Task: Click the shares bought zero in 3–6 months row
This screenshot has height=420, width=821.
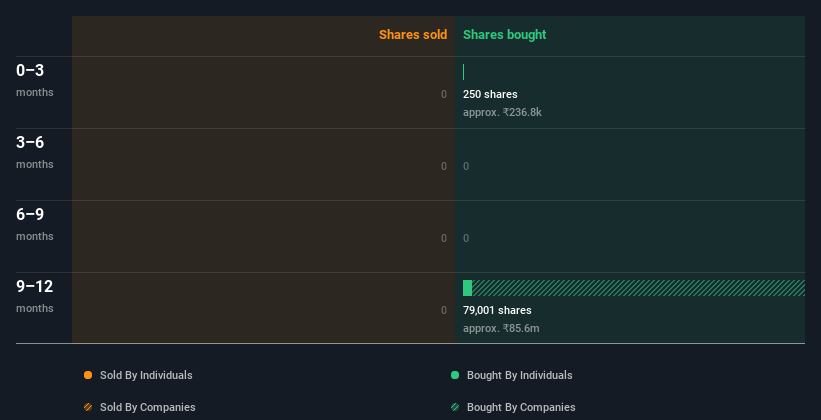Action: (x=466, y=167)
